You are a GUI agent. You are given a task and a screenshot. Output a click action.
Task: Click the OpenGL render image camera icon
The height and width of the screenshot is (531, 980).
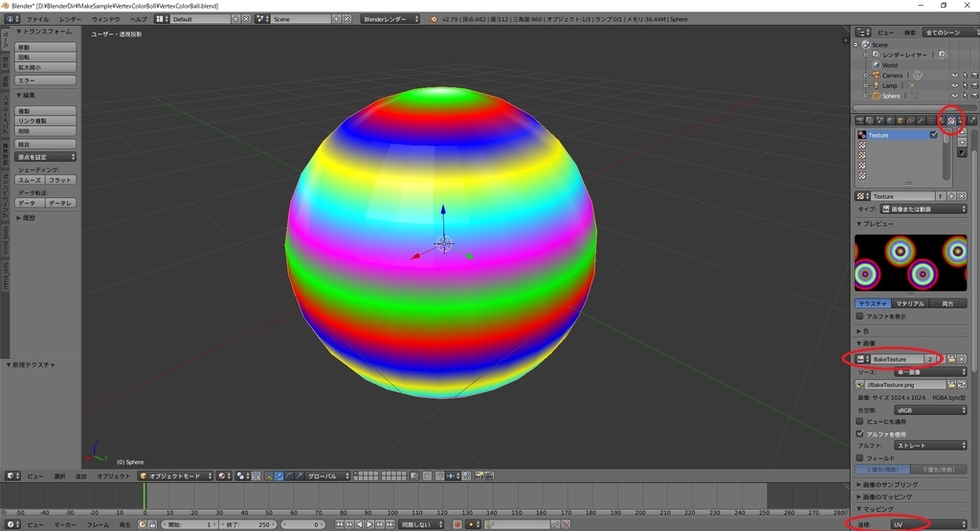pyautogui.click(x=479, y=476)
